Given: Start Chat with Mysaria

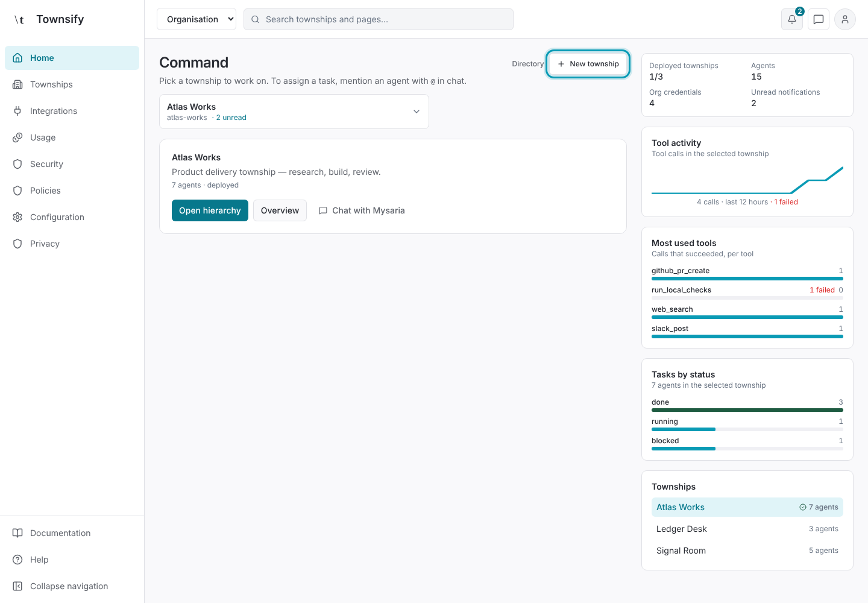Looking at the screenshot, I should point(362,210).
